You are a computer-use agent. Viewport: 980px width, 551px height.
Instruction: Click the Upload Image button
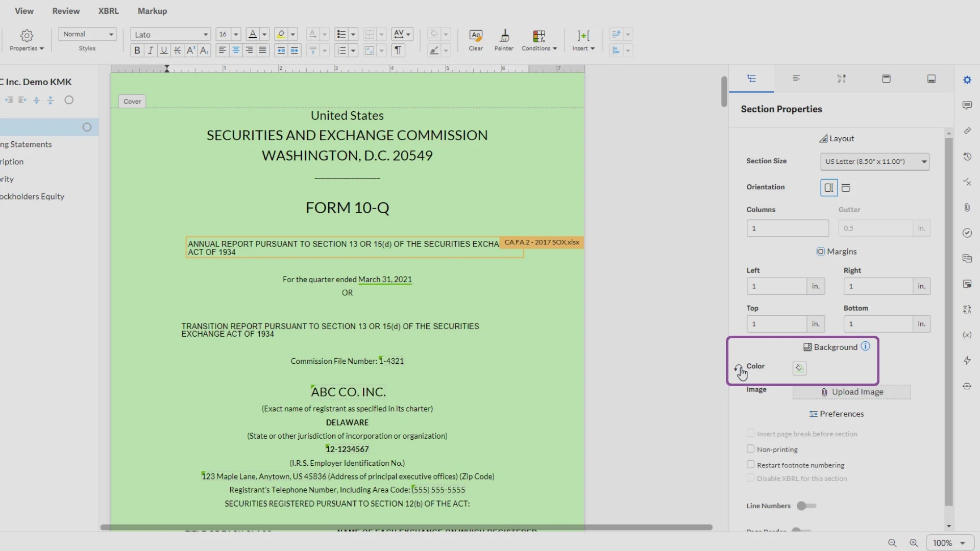pyautogui.click(x=851, y=392)
